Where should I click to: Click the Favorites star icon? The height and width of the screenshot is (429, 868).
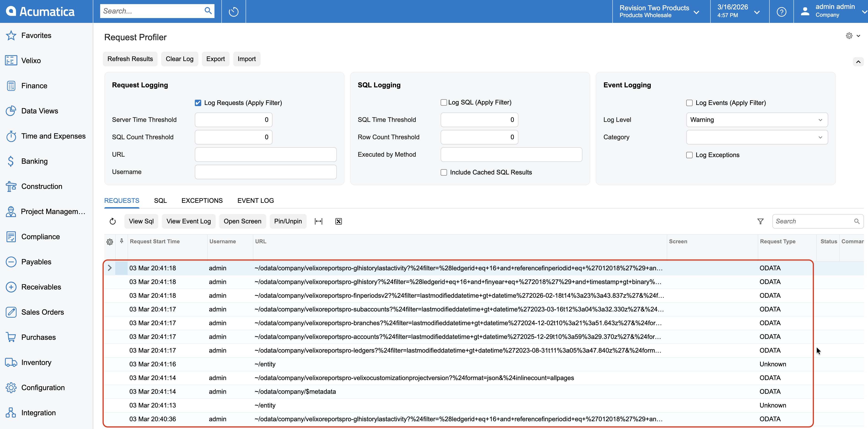(11, 35)
